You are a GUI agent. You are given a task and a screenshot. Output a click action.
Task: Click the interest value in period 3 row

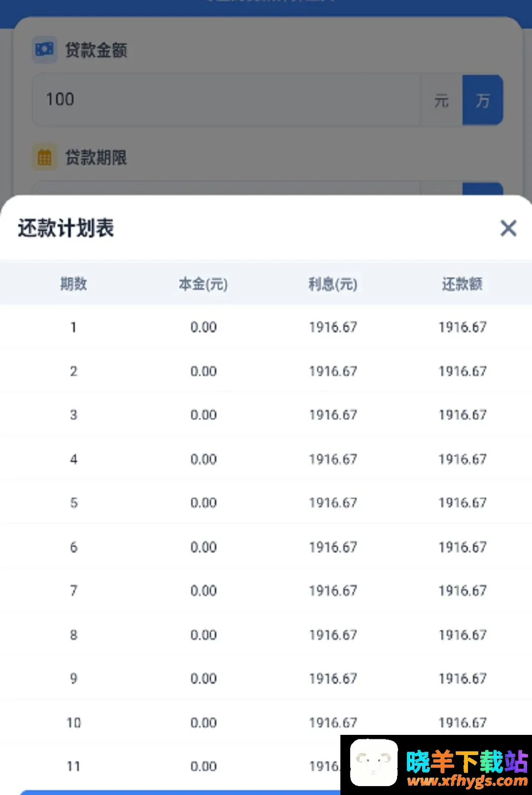click(x=333, y=415)
